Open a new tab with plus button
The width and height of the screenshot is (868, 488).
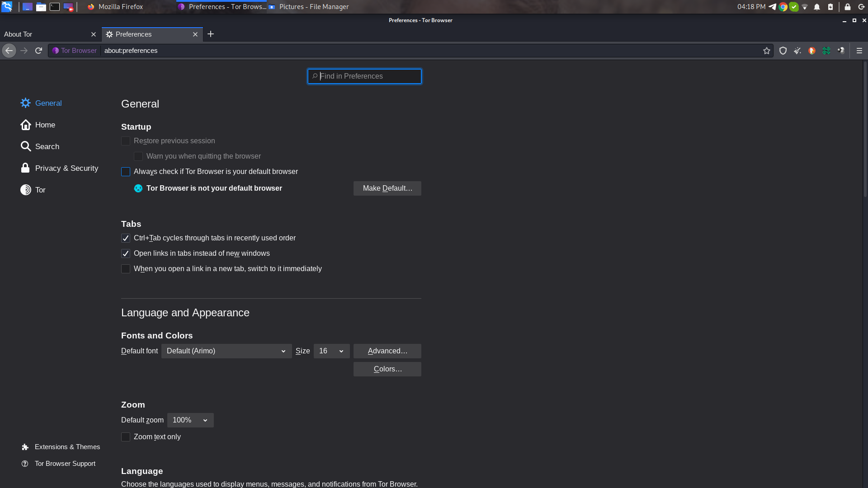pyautogui.click(x=211, y=34)
